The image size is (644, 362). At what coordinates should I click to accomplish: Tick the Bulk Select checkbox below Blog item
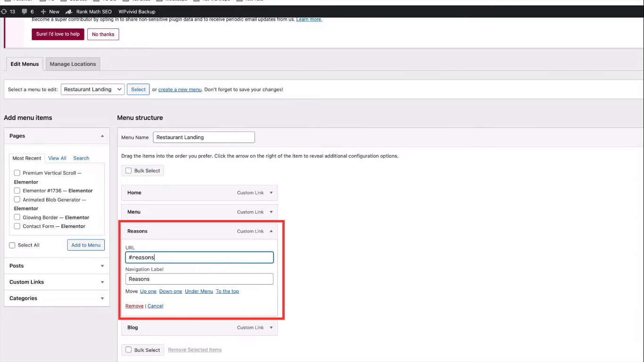point(128,350)
